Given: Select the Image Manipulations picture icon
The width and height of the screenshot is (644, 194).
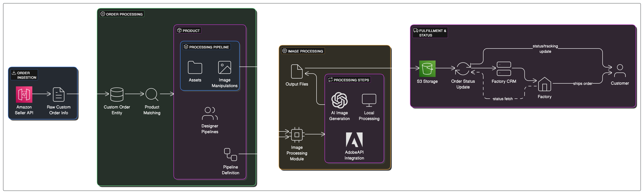Looking at the screenshot, I should 224,68.
